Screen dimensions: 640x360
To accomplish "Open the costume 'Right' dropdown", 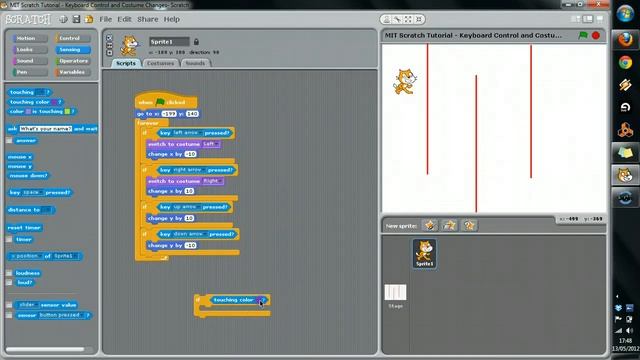I will point(212,181).
